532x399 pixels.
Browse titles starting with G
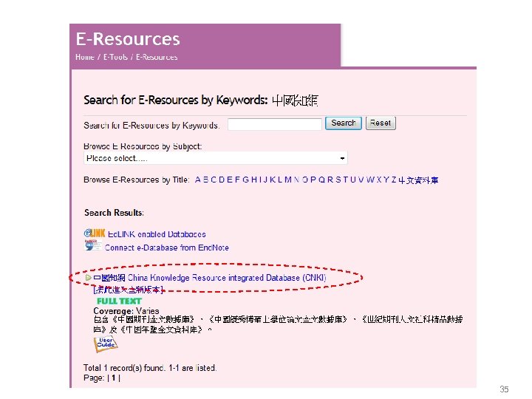coord(245,180)
